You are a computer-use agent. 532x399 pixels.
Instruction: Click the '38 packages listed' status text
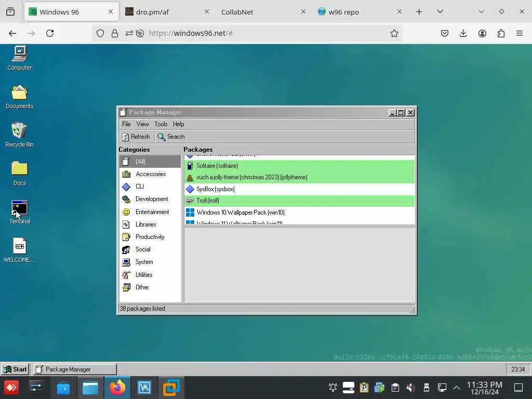[x=142, y=309]
